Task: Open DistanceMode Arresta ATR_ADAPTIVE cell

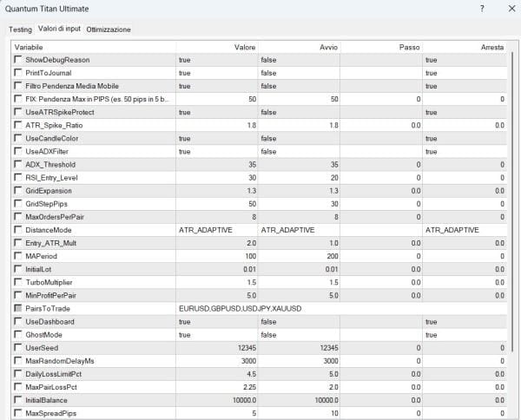Action: [465, 230]
